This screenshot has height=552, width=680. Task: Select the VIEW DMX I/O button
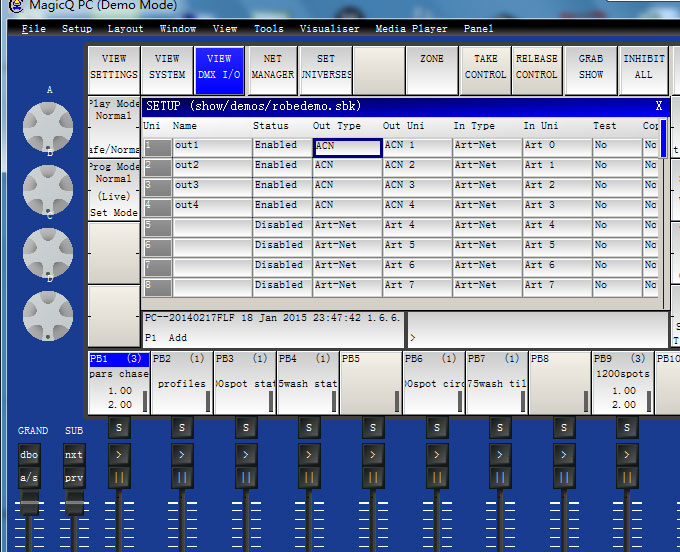pos(219,70)
